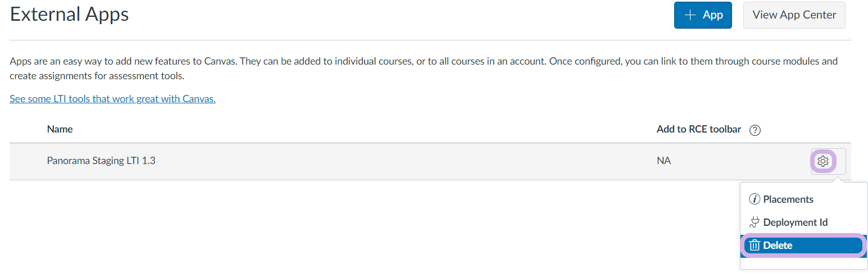This screenshot has height=273, width=868.
Task: Choose Deployment Id menu entry
Action: (795, 222)
